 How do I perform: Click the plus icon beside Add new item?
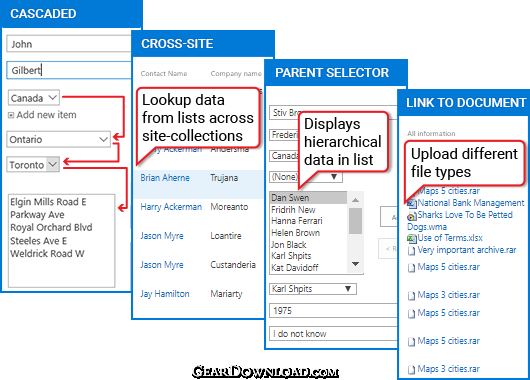tap(11, 115)
